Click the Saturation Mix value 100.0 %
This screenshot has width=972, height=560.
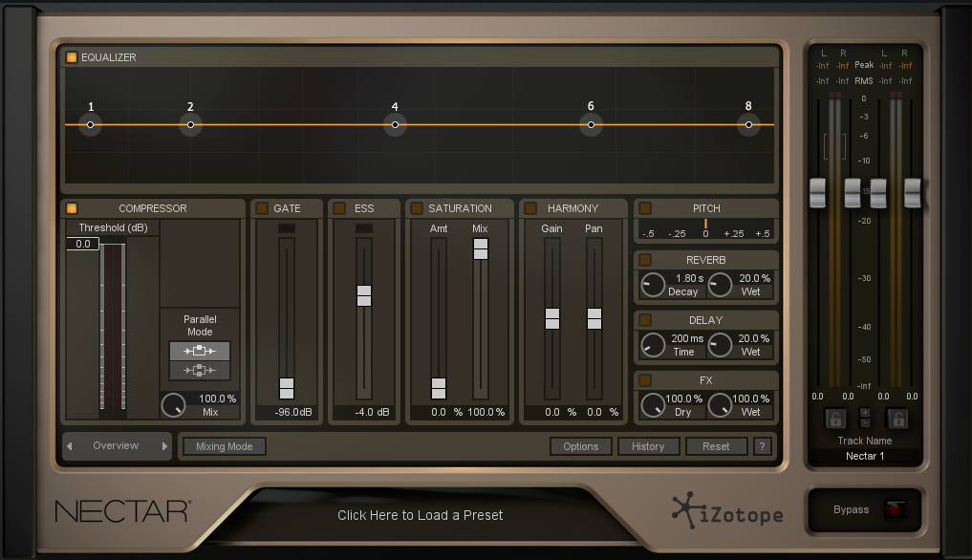pos(486,413)
